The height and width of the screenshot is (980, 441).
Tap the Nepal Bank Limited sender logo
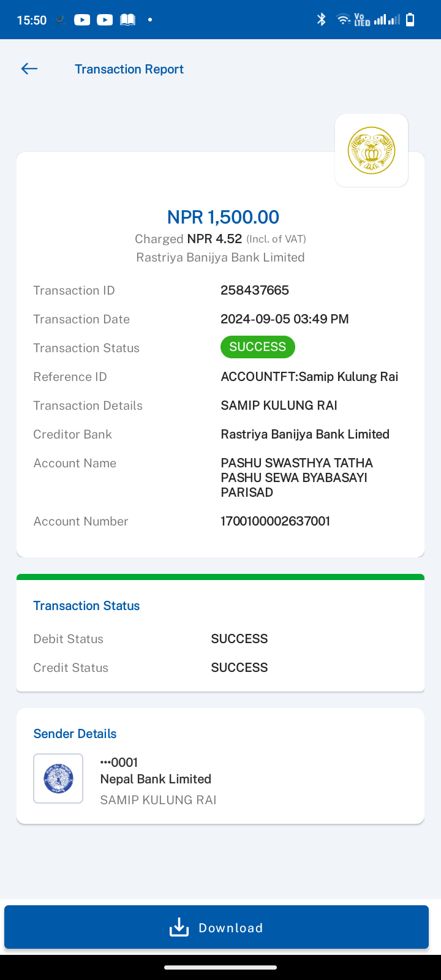click(58, 778)
